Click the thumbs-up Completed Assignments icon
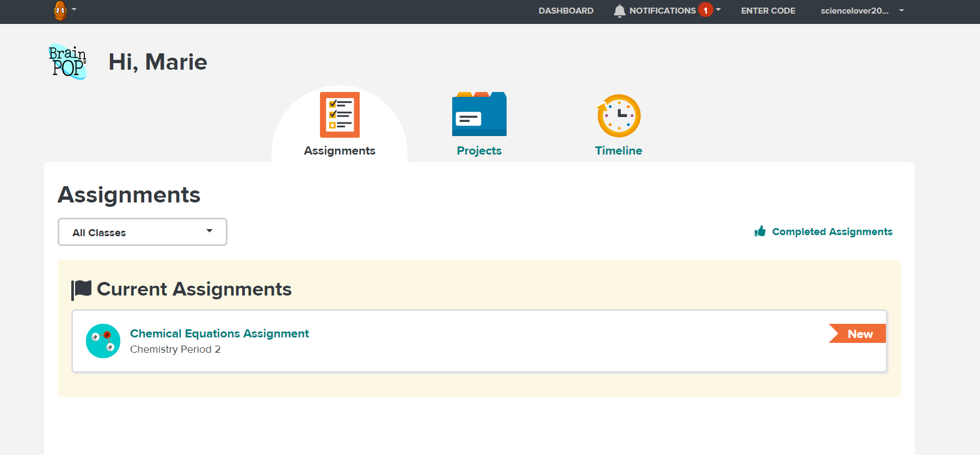This screenshot has height=455, width=980. tap(760, 231)
